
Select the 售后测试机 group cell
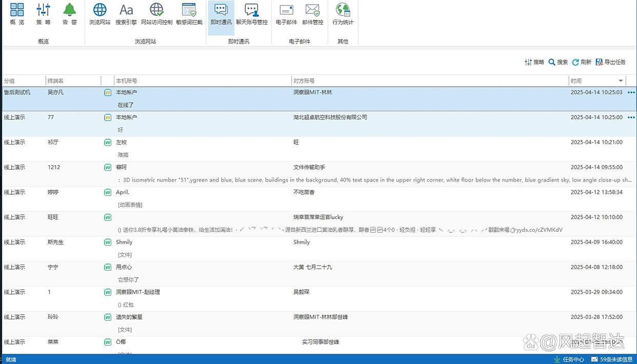pos(17,93)
